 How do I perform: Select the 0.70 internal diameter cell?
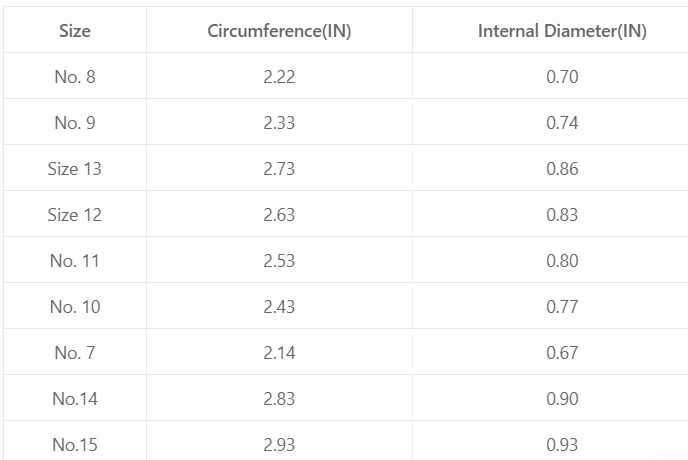tap(562, 77)
